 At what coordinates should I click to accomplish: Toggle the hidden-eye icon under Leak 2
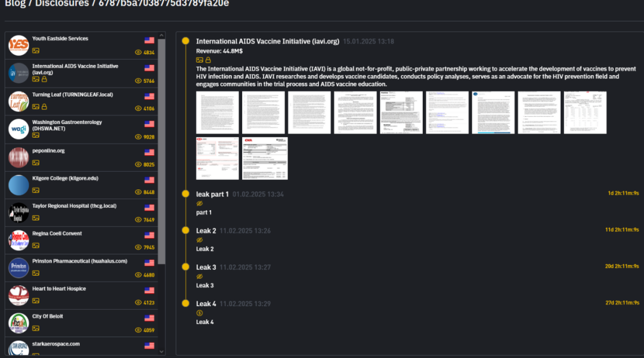200,240
